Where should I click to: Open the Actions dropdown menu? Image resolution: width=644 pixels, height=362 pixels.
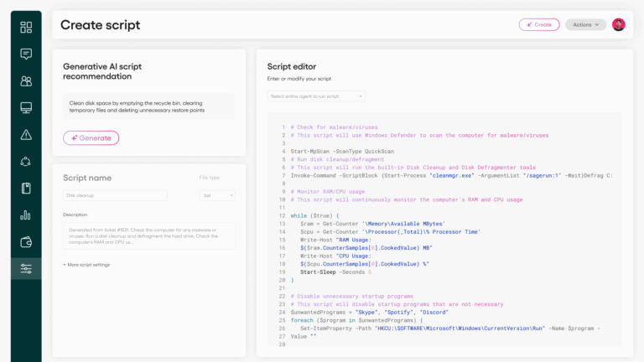pyautogui.click(x=585, y=24)
